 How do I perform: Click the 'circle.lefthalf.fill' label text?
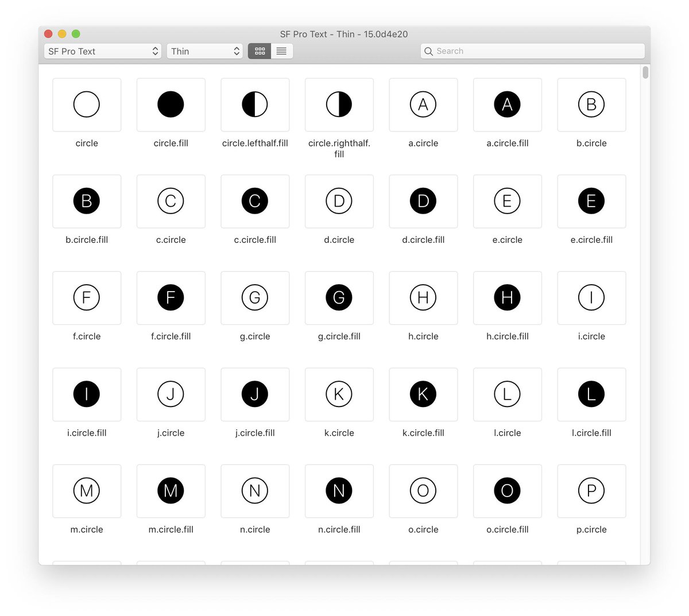[255, 144]
